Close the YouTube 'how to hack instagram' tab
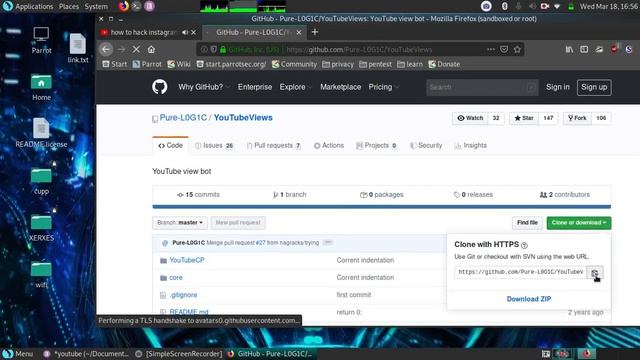This screenshot has width=640, height=360. 193,32
